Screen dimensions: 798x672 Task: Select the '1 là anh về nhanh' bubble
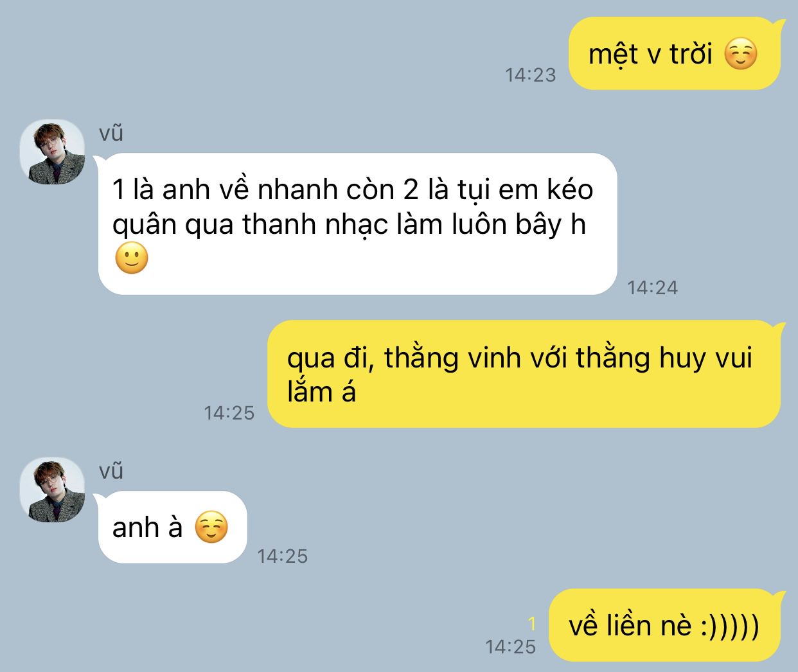point(356,224)
